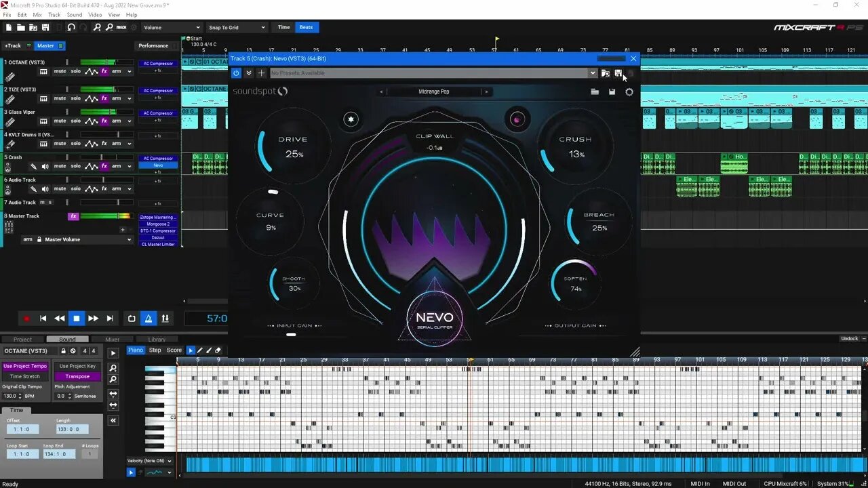
Task: Click the Nevo effect on Crash track
Action: (158, 165)
